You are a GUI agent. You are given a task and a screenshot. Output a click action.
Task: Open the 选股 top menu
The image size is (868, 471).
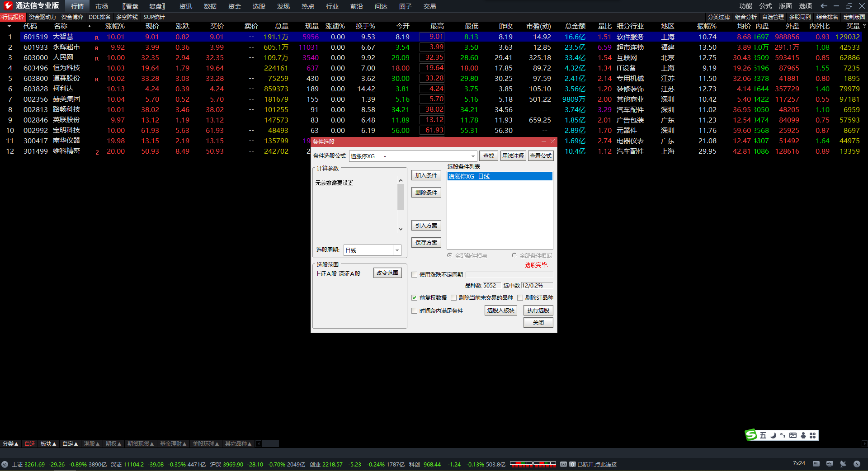tap(259, 6)
